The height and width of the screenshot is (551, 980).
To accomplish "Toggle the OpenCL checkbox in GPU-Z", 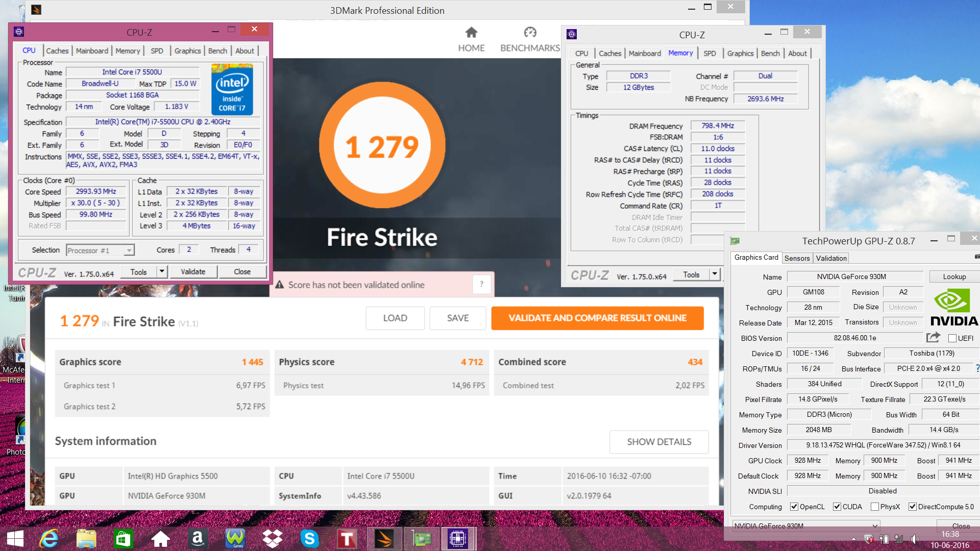I will pyautogui.click(x=794, y=507).
